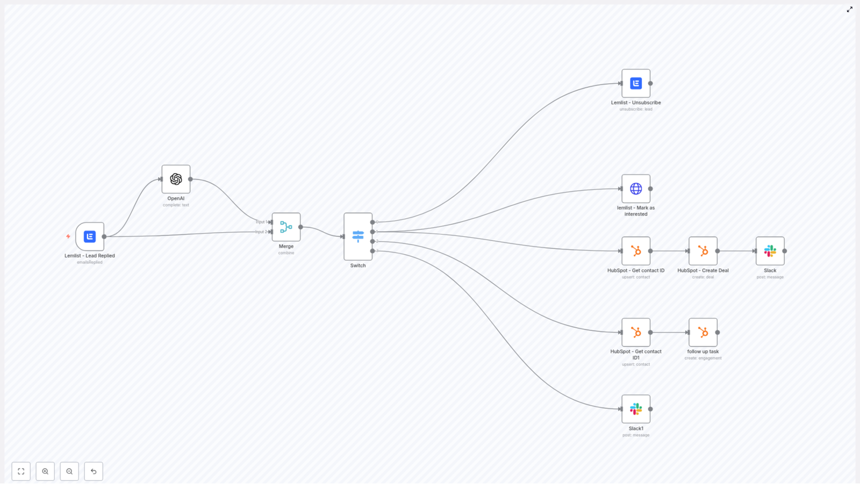The height and width of the screenshot is (504, 860).
Task: Click the undo arrow control
Action: [94, 471]
